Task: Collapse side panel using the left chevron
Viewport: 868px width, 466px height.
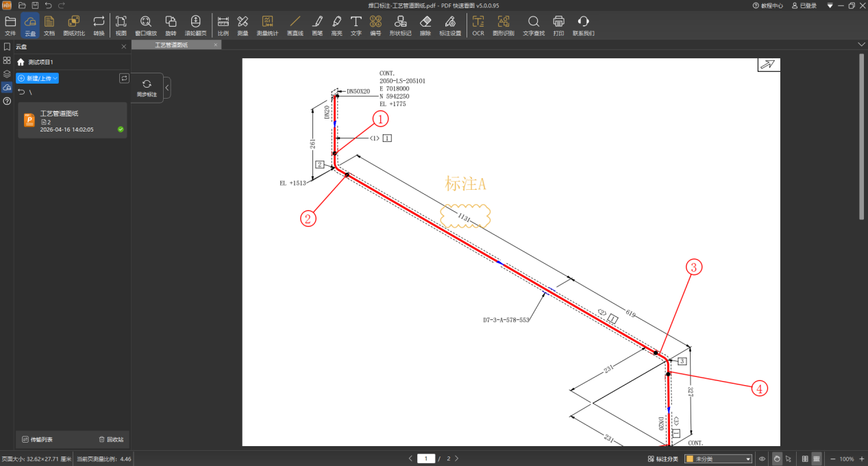Action: 167,88
